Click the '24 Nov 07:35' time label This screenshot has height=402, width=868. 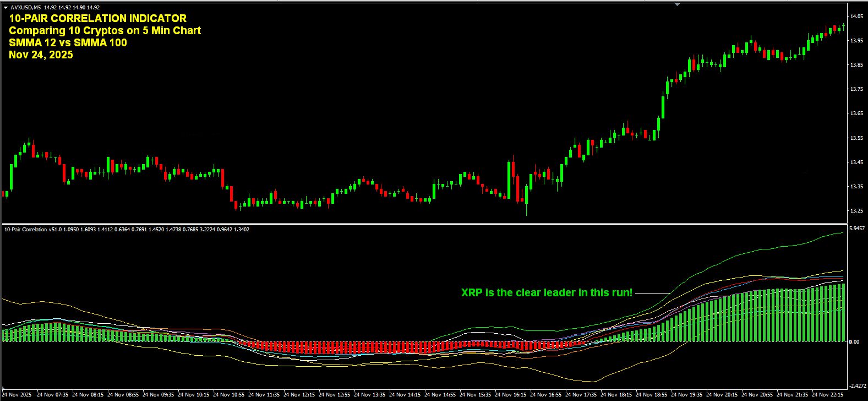[x=53, y=395]
